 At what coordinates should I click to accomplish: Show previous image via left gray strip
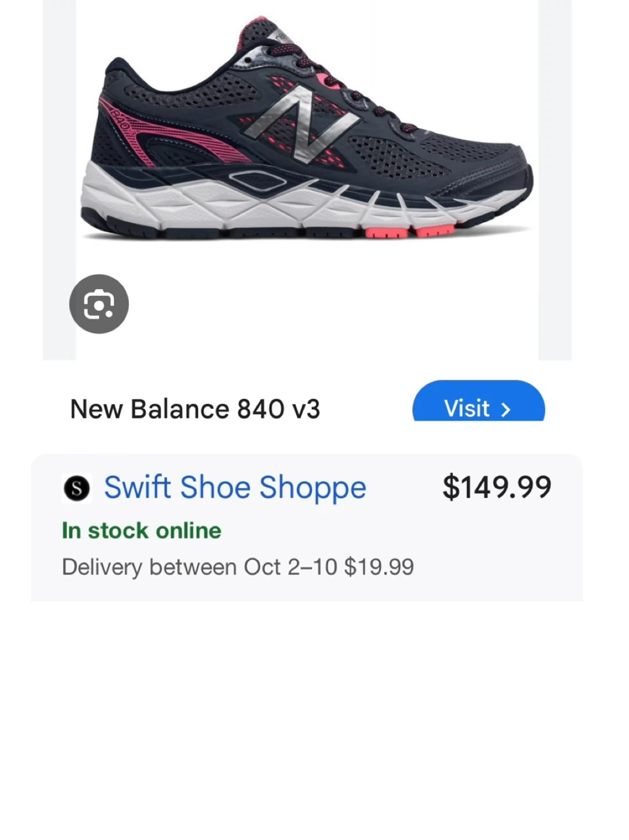point(59,175)
